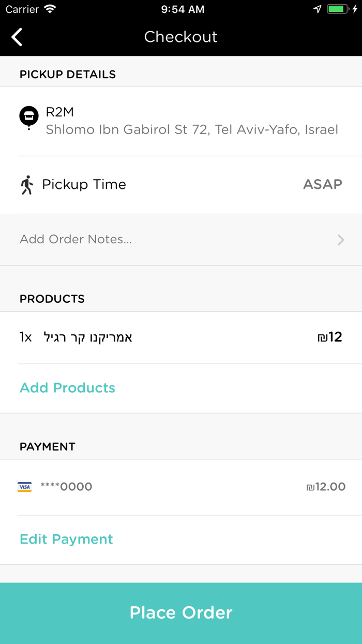Expand the Add Order Notes chevron
Viewport: 362px width, 644px height.
click(x=340, y=239)
